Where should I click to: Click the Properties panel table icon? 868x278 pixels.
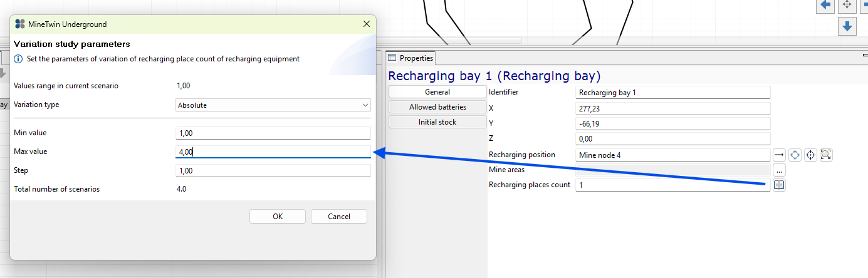click(x=392, y=58)
